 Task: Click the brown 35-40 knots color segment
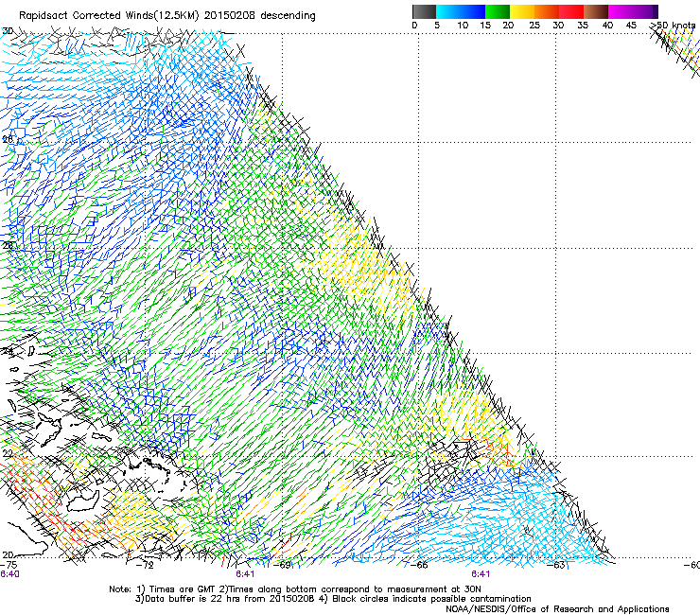596,11
